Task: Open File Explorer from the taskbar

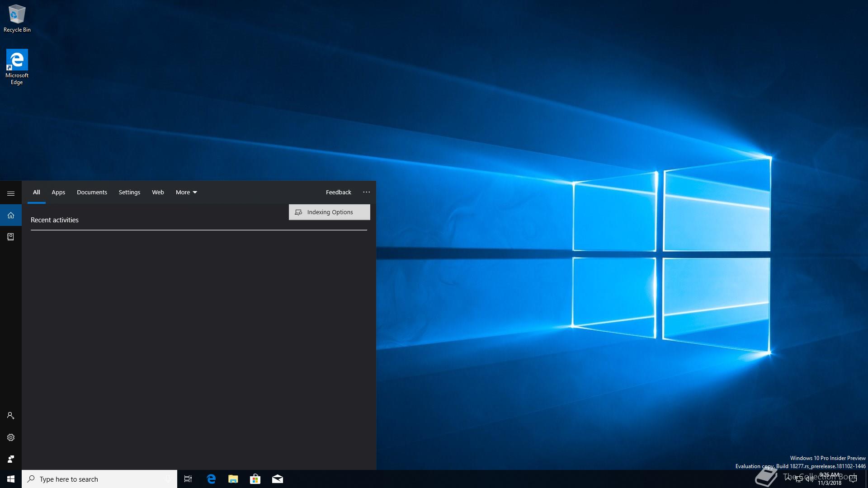Action: [x=233, y=479]
